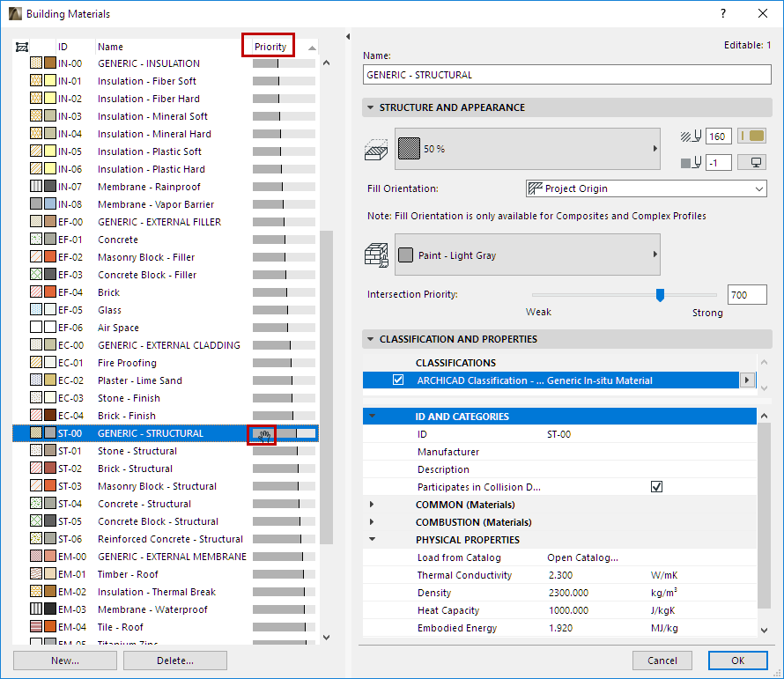Click the materials list scroll down arrow

click(x=327, y=637)
